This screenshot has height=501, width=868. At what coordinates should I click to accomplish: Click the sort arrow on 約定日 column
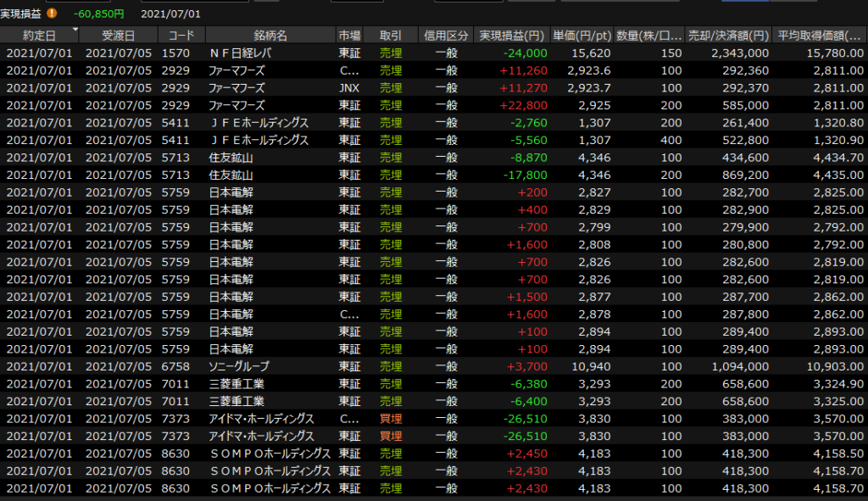75,31
